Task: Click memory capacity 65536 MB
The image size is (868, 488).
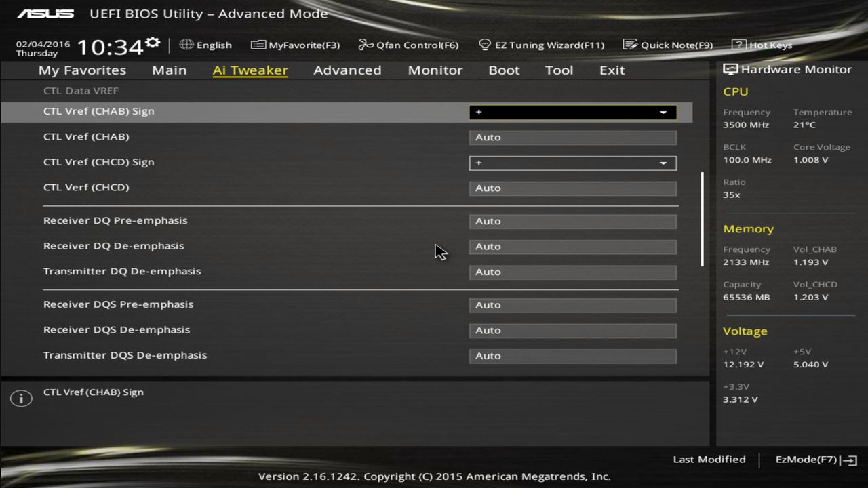Action: (747, 297)
